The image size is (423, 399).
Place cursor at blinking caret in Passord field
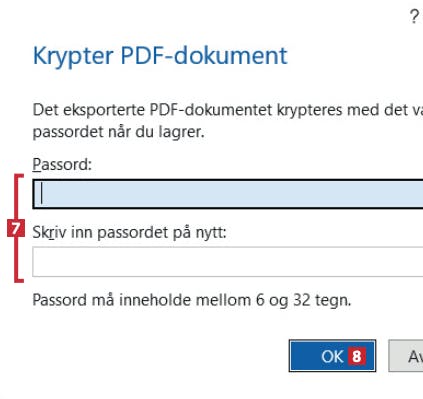pos(42,194)
